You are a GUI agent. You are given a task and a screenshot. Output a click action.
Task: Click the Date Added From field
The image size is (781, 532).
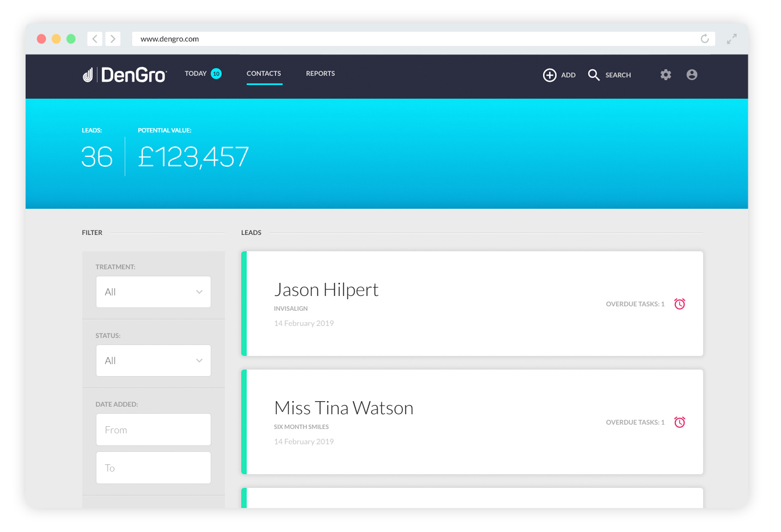[154, 430]
